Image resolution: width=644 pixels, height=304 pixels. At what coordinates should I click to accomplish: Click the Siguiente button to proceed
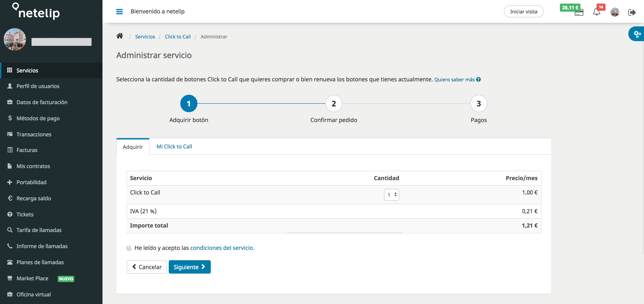tap(190, 267)
